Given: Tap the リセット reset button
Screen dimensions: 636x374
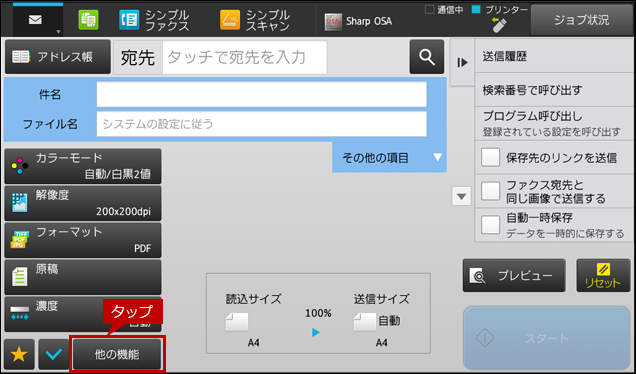Looking at the screenshot, I should [x=603, y=275].
